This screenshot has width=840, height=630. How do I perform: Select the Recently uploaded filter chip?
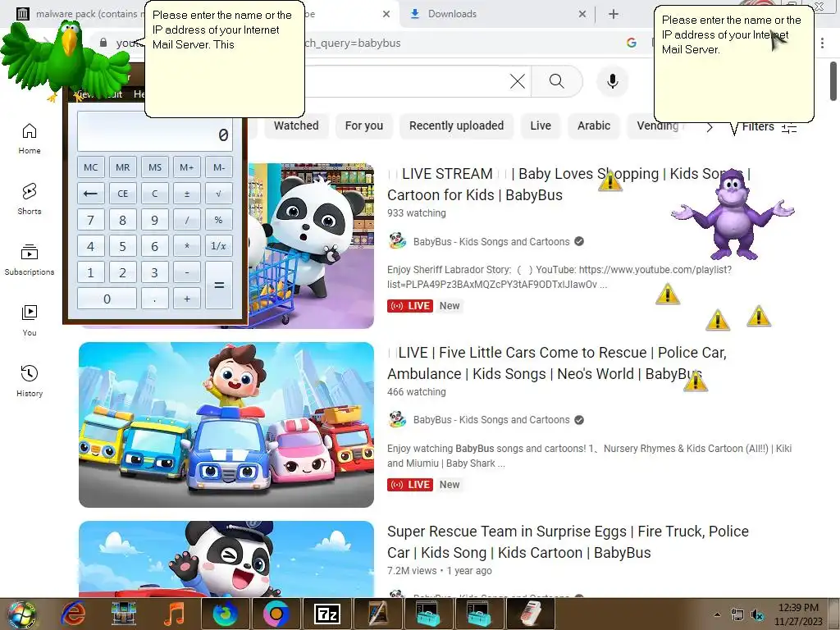tap(456, 126)
